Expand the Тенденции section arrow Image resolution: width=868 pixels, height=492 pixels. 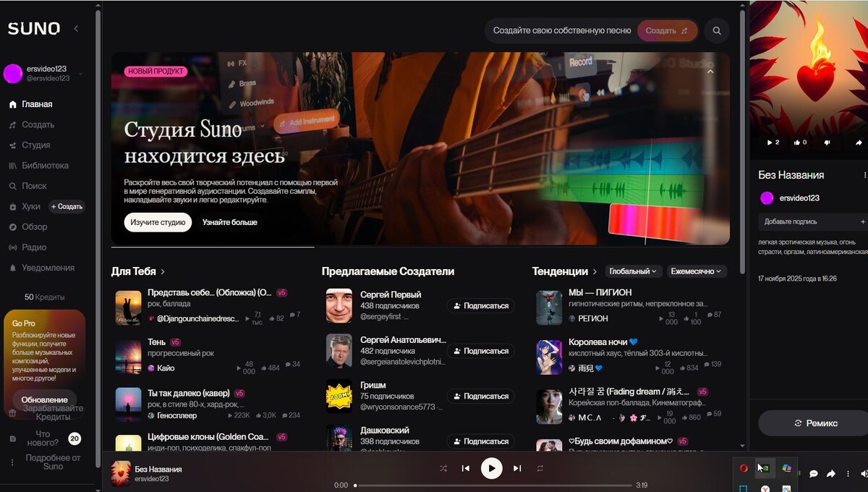click(595, 271)
